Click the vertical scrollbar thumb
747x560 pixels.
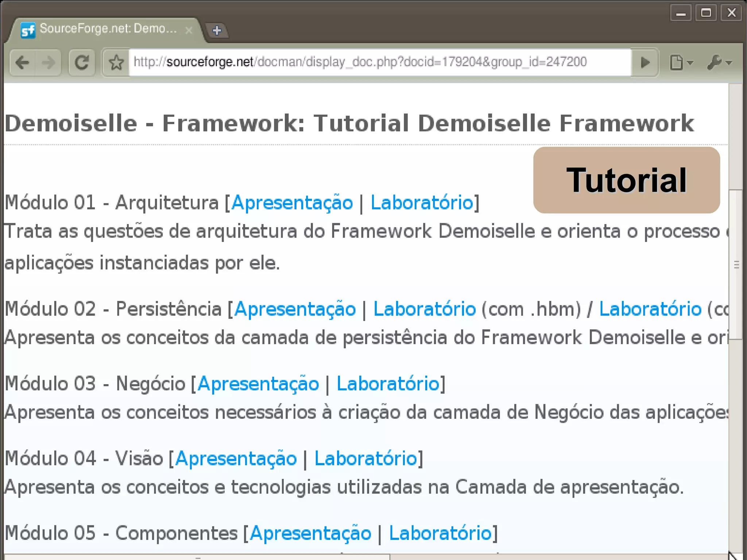[x=736, y=264]
